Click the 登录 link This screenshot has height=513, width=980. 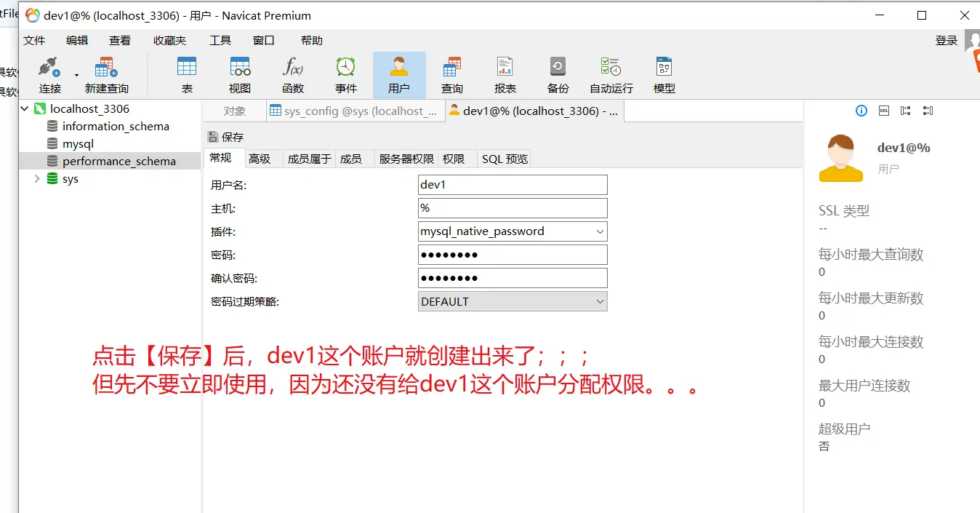click(947, 41)
